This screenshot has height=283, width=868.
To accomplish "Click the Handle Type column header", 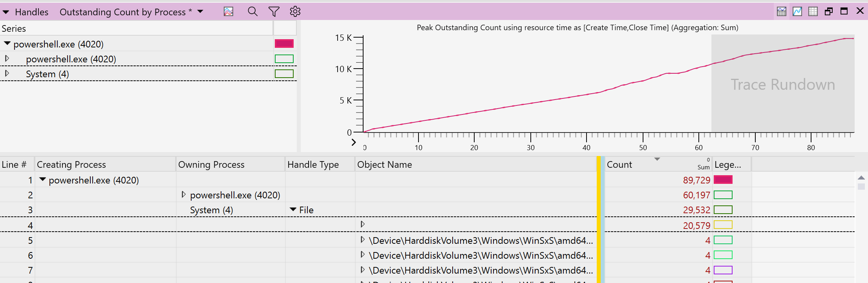I will [313, 165].
